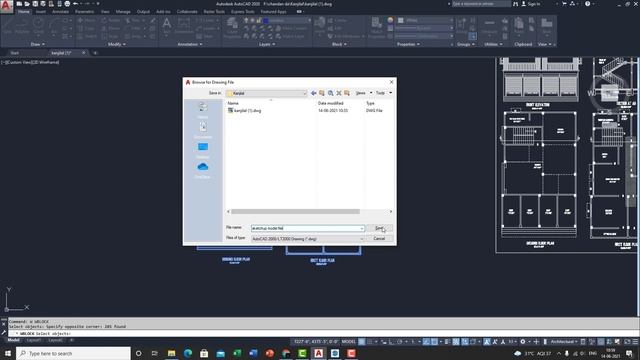The height and width of the screenshot is (360, 640).
Task: Click Save button in Browse dialog
Action: [379, 228]
